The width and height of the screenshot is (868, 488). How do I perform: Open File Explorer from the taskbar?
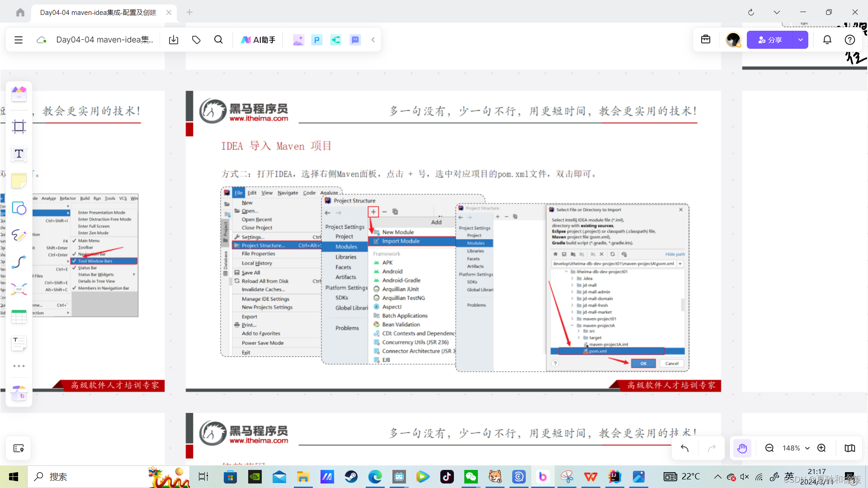click(x=303, y=477)
